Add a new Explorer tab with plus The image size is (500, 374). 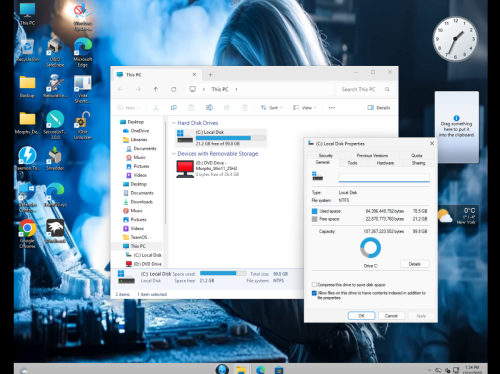210,75
